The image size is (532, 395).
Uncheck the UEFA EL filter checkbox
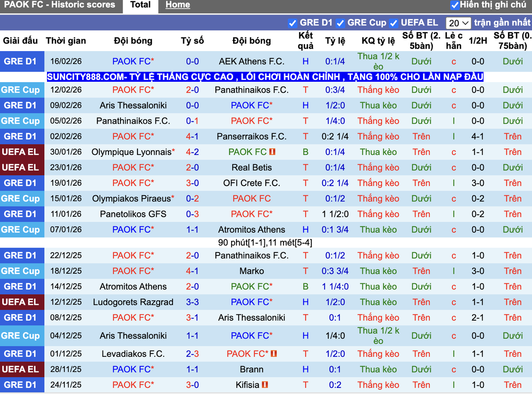click(394, 23)
